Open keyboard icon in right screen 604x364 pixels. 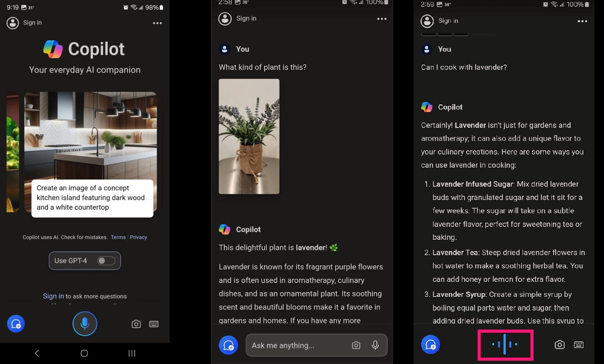579,345
